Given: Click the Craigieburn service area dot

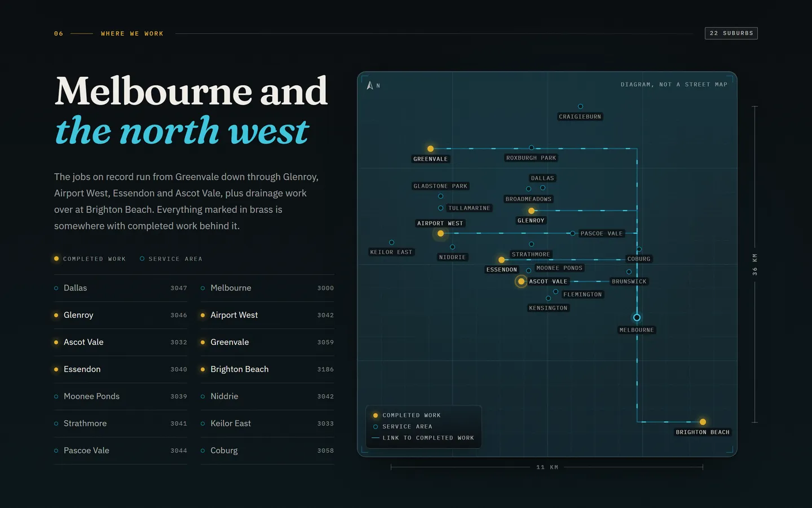Looking at the screenshot, I should pos(580,106).
